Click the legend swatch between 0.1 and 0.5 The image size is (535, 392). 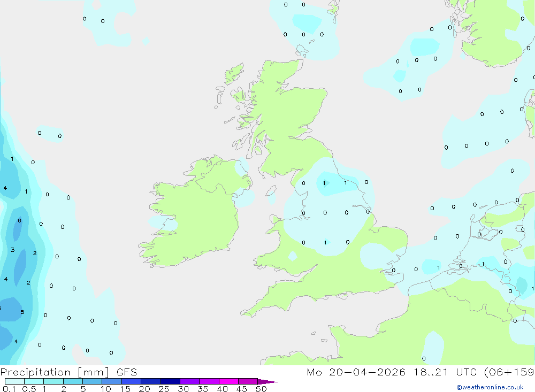pyautogui.click(x=14, y=381)
